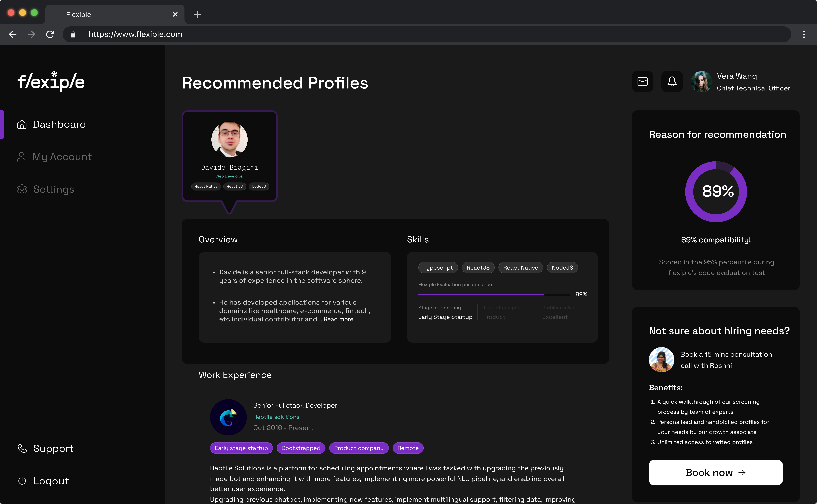This screenshot has width=817, height=504.
Task: Open a new browser tab
Action: click(x=197, y=14)
